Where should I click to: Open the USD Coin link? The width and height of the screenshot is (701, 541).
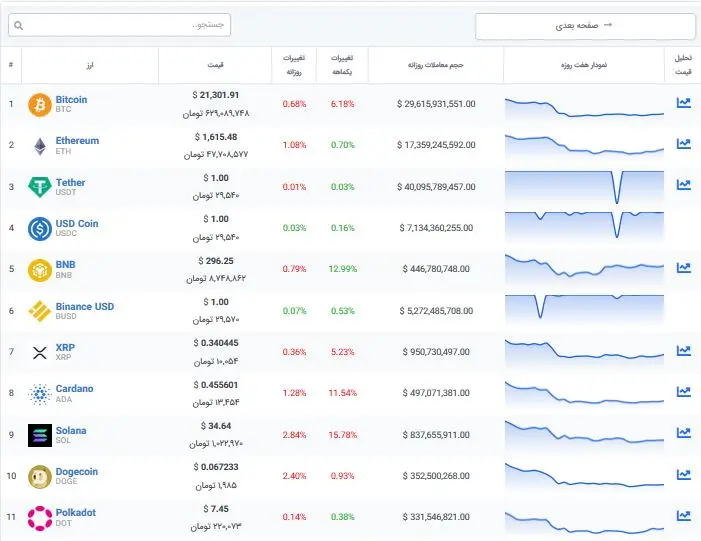77,224
